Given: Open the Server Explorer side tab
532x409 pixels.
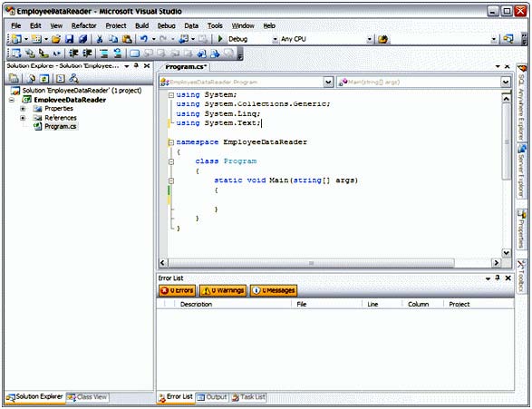Looking at the screenshot, I should tap(521, 170).
